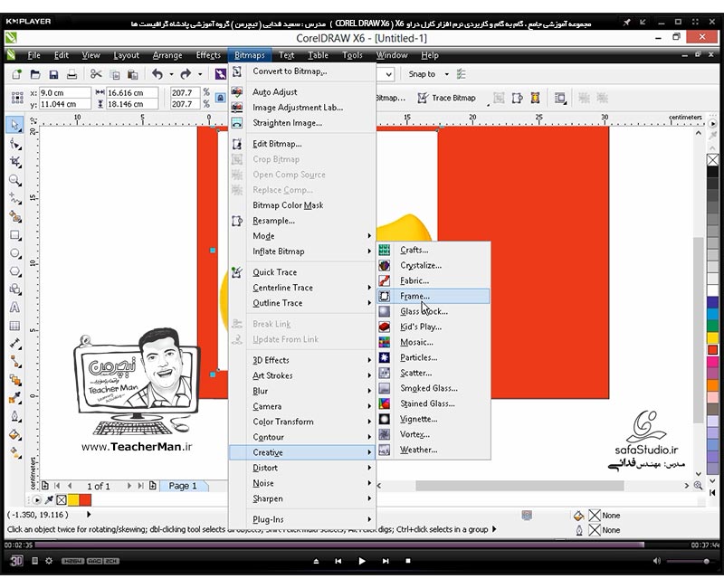Select the Shape tool in toolbox
The width and height of the screenshot is (724, 588).
pyautogui.click(x=15, y=145)
